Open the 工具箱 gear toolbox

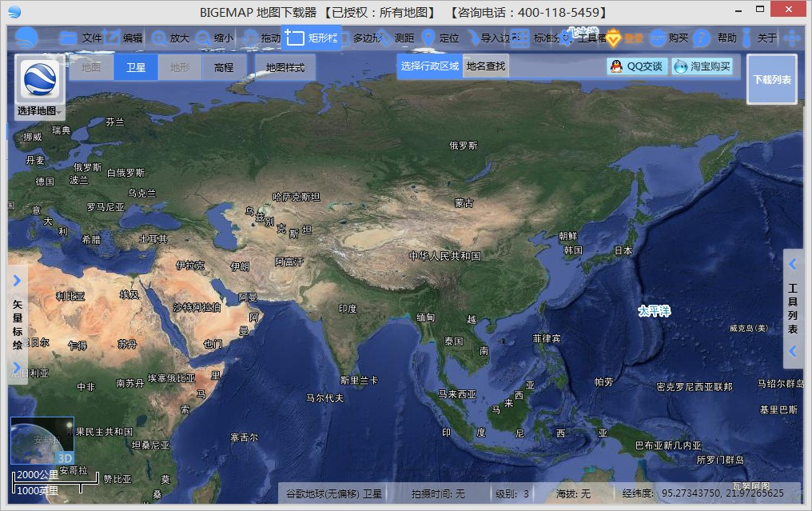click(x=582, y=38)
